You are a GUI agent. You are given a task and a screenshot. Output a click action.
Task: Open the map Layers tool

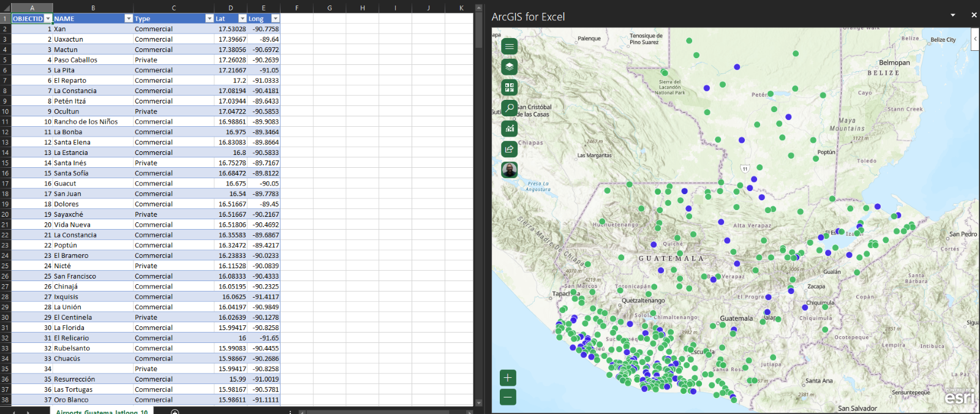pos(509,67)
